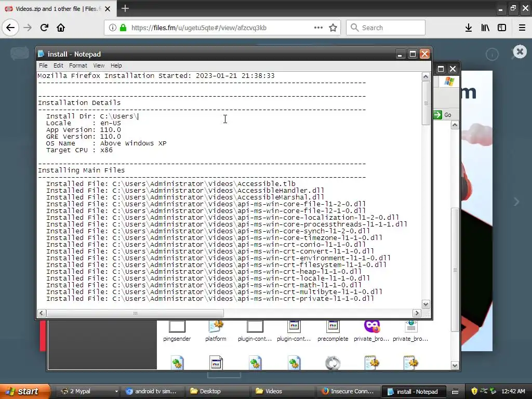Close the Videos.zip browser tab
This screenshot has height=399, width=532.
108,9
